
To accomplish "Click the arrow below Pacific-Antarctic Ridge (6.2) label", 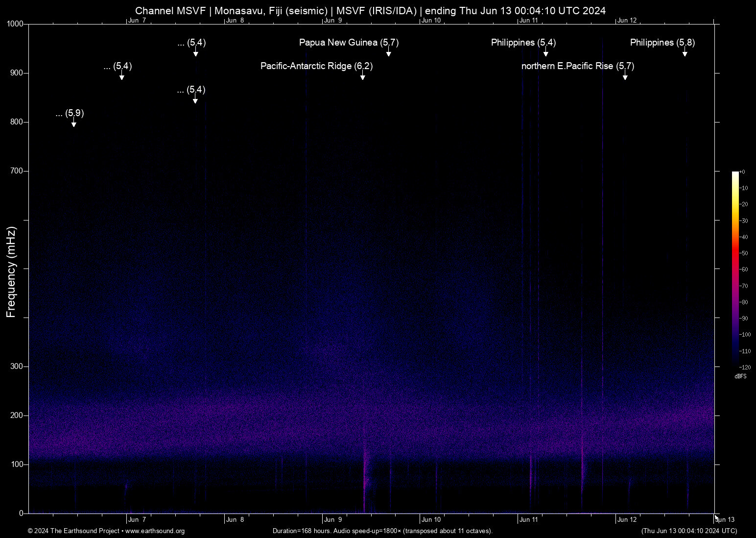I will 363,76.
